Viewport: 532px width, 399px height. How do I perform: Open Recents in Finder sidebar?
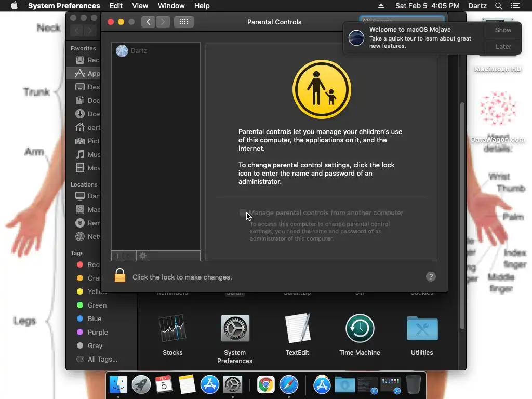point(87,60)
